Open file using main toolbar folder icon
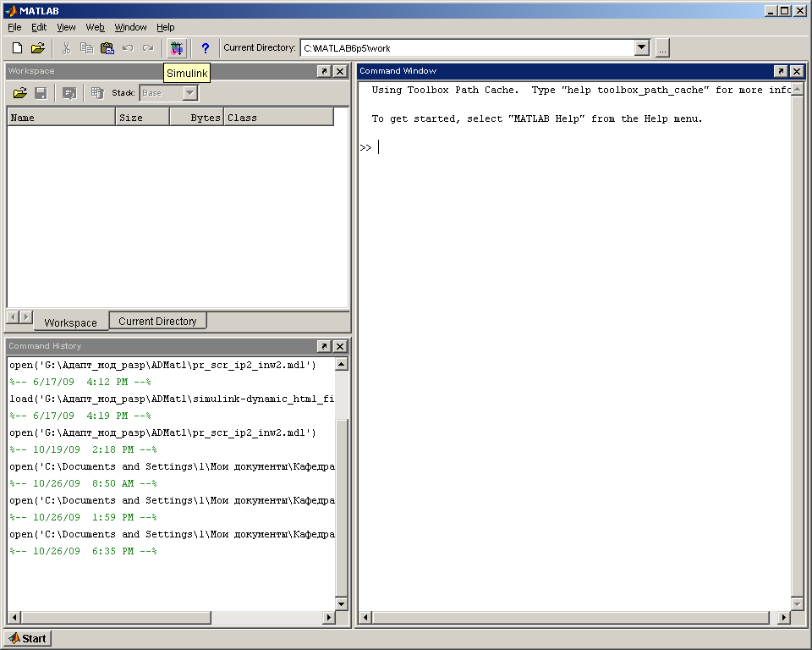This screenshot has height=650, width=812. (37, 48)
